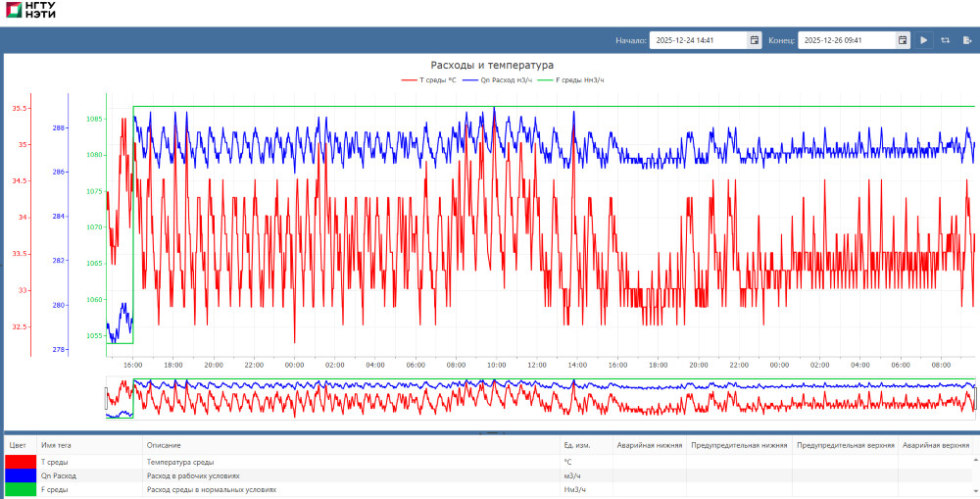
Task: Click the table scrollbar up arrow
Action: pos(975,459)
